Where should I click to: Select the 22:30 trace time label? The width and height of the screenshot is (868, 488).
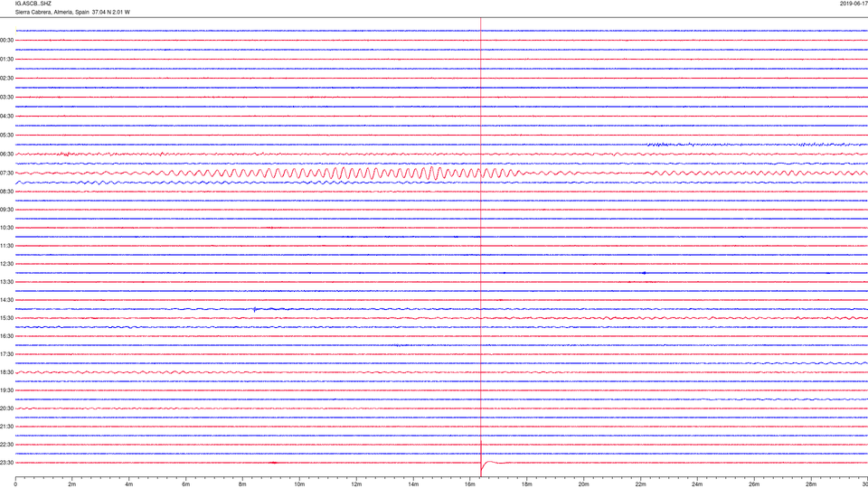coord(6,445)
